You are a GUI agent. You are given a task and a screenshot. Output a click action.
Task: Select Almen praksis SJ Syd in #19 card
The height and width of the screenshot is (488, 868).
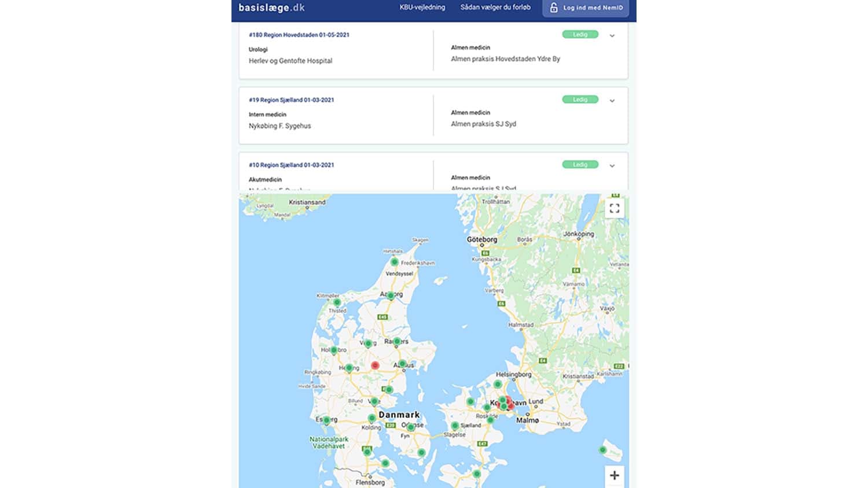tap(484, 124)
